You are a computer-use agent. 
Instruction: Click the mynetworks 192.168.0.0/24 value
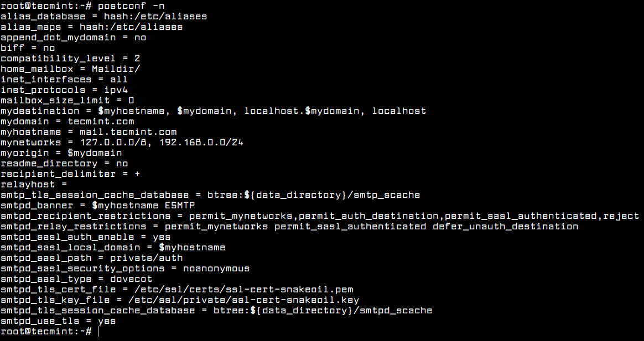[x=201, y=143]
